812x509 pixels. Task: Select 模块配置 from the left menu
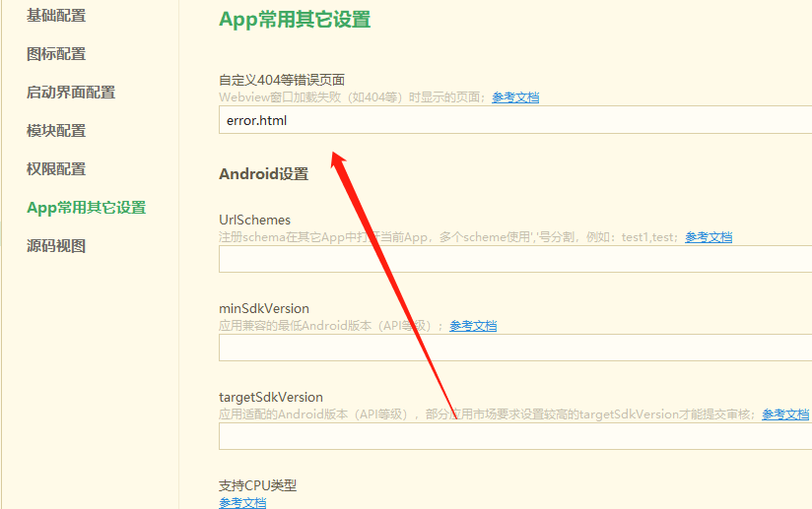tap(55, 131)
